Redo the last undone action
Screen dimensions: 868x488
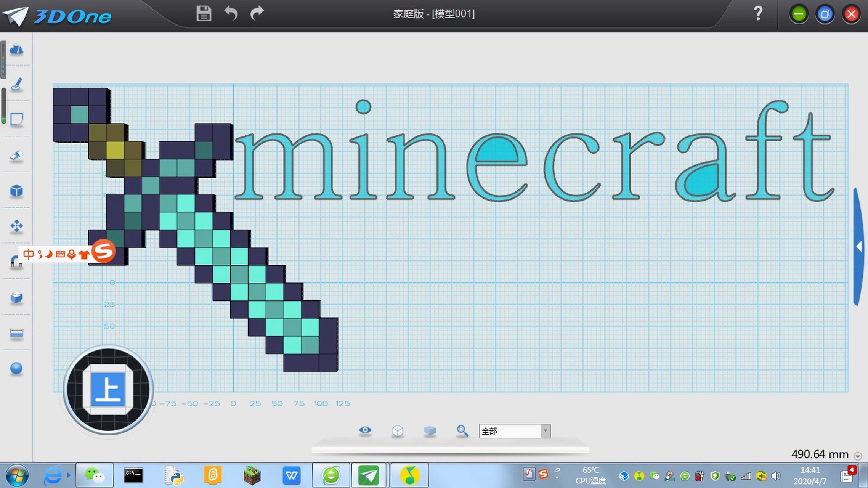[257, 13]
